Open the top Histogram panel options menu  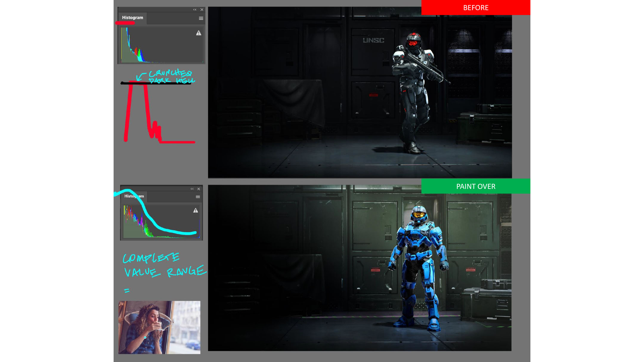[x=201, y=18]
